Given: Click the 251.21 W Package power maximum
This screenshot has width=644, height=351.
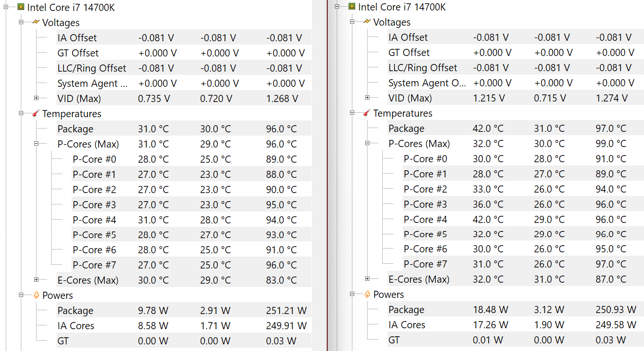Looking at the screenshot, I should point(286,311).
